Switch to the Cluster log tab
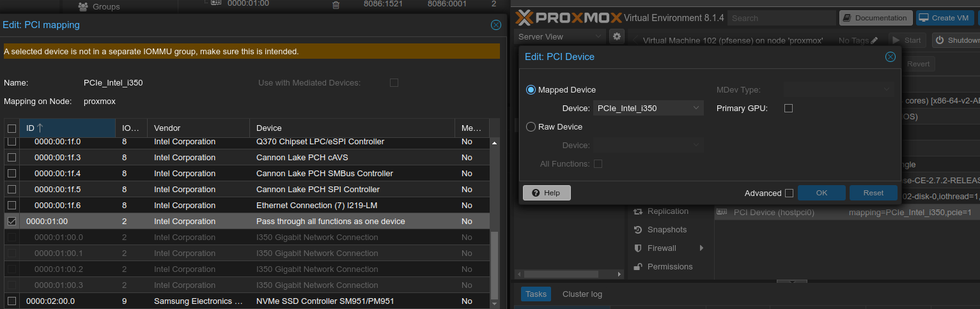 [x=582, y=294]
